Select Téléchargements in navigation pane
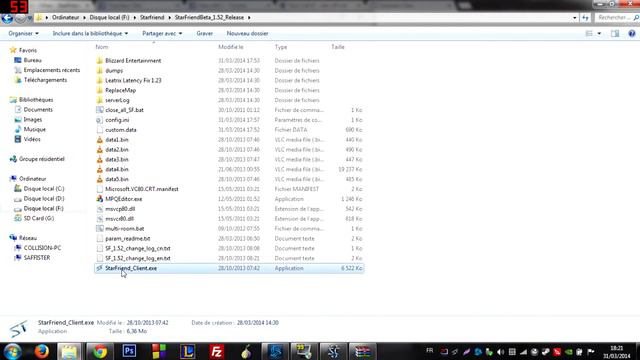The height and width of the screenshot is (360, 640). (45, 80)
